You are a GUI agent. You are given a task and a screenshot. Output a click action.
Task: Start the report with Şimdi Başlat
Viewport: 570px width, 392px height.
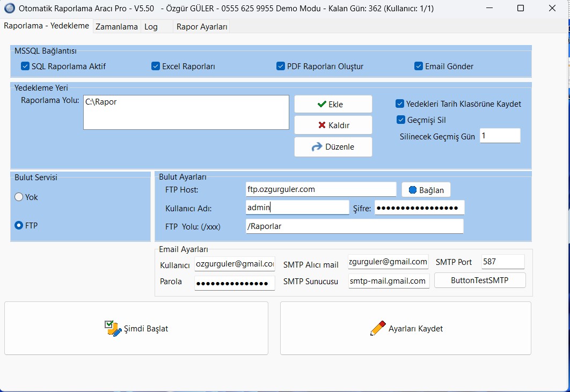point(136,328)
